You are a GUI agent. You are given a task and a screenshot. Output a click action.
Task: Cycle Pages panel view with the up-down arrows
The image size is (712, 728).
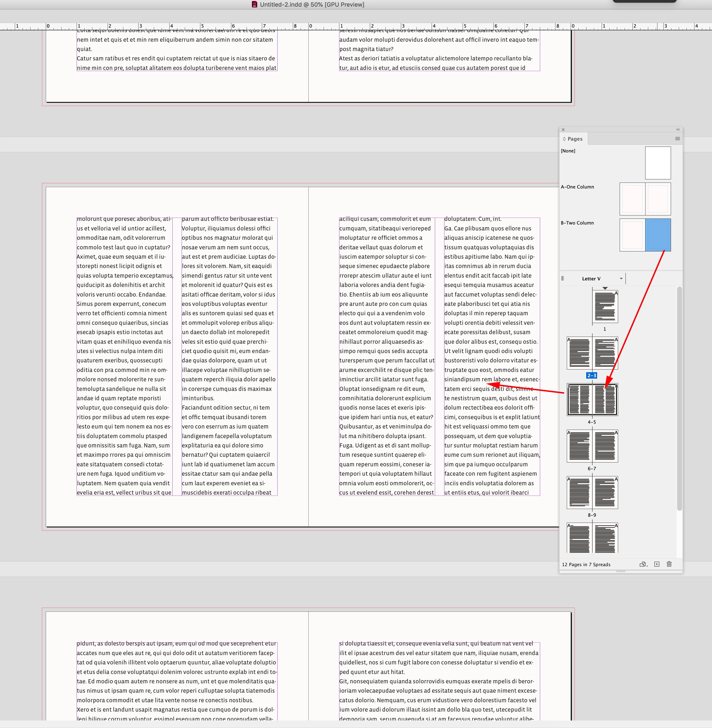coord(564,139)
